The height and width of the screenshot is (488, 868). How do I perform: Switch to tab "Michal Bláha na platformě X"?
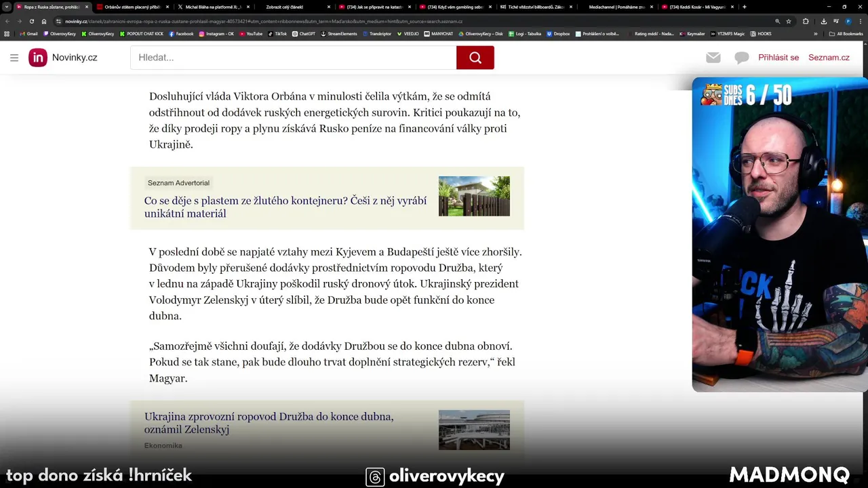(212, 7)
